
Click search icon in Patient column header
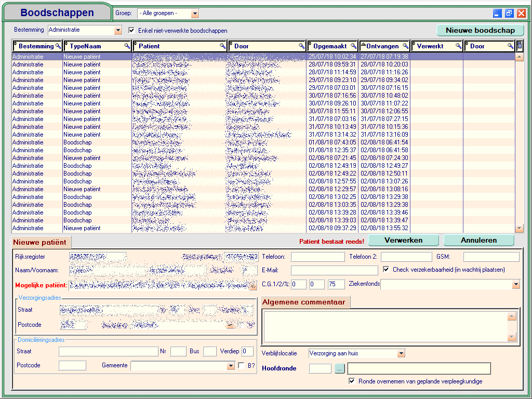222,46
